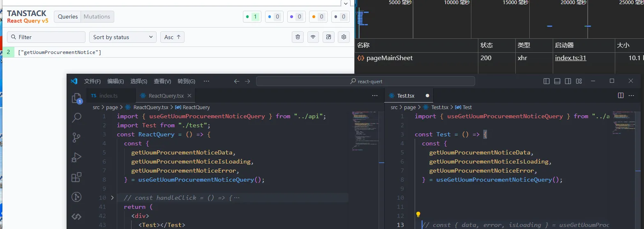Toggle the primary sidebar layout icon
The width and height of the screenshot is (644, 229).
pyautogui.click(x=547, y=81)
